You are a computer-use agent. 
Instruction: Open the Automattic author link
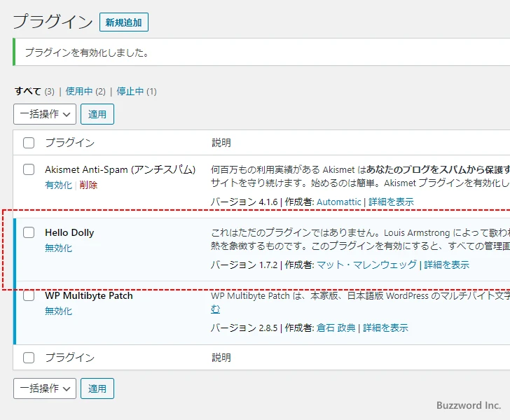click(x=339, y=202)
